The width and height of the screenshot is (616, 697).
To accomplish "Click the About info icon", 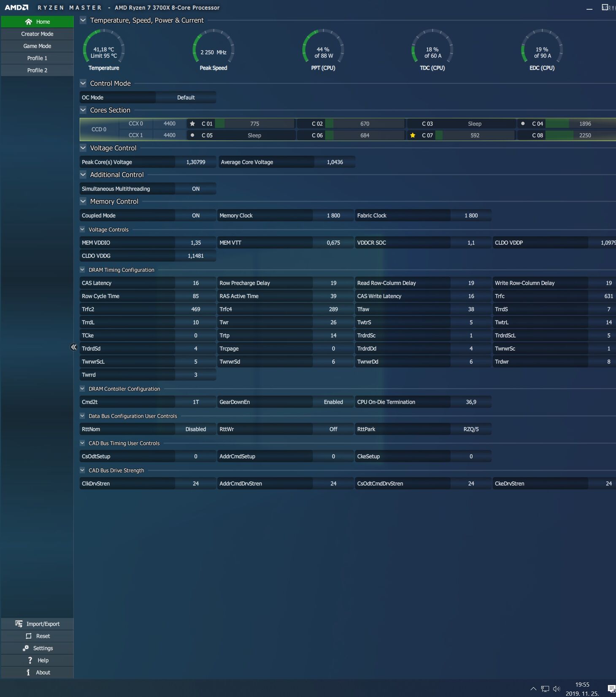I will 28,673.
